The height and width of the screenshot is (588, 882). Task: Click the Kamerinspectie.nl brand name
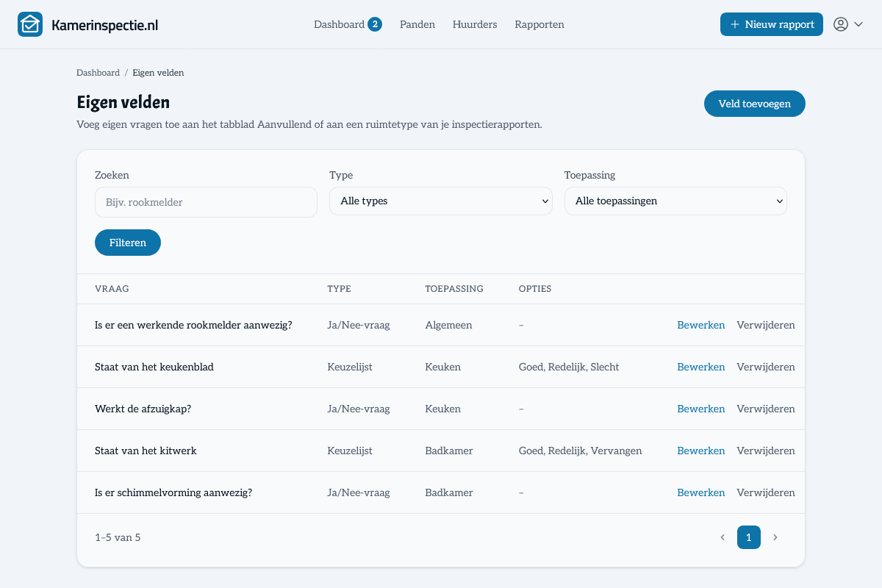click(x=105, y=25)
